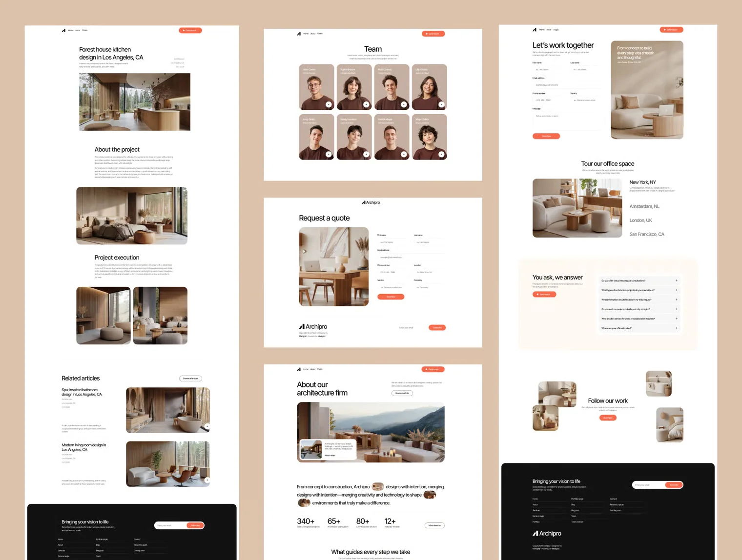Click the Archipro logo above Request a quote
Image resolution: width=742 pixels, height=560 pixels.
(371, 202)
